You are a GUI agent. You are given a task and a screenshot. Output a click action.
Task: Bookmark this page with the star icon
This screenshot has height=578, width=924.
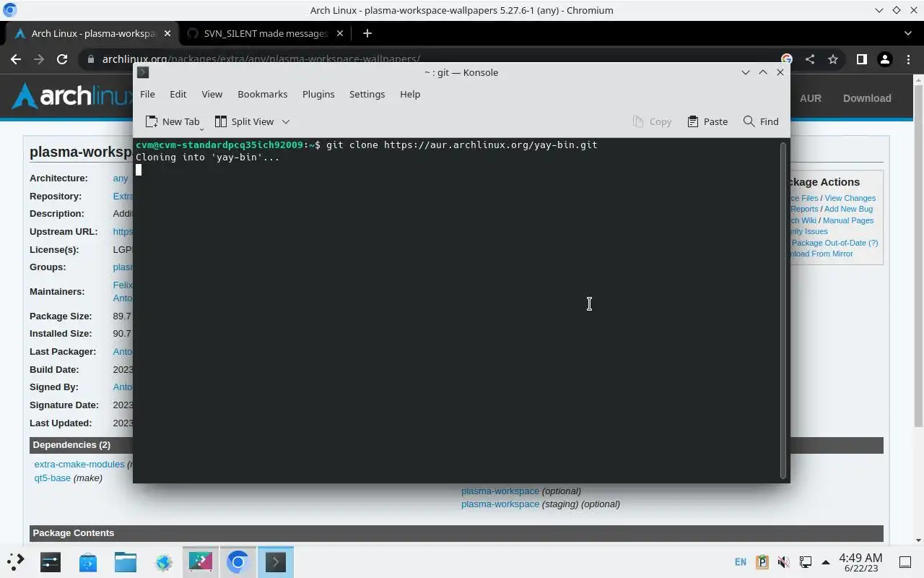[833, 59]
